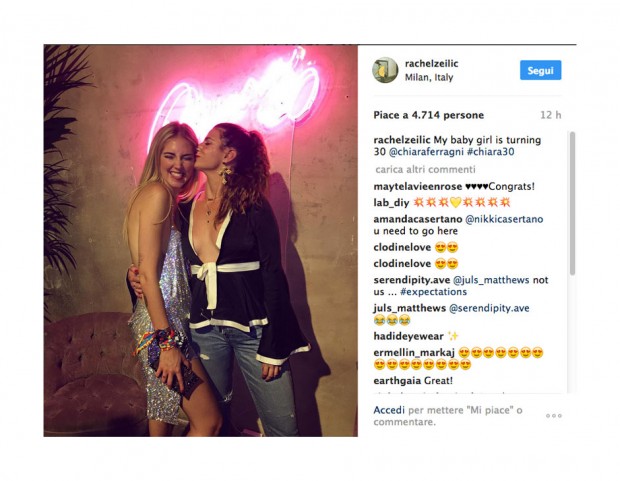Open the @nikkicasertano mention
620x481 pixels.
click(x=504, y=219)
